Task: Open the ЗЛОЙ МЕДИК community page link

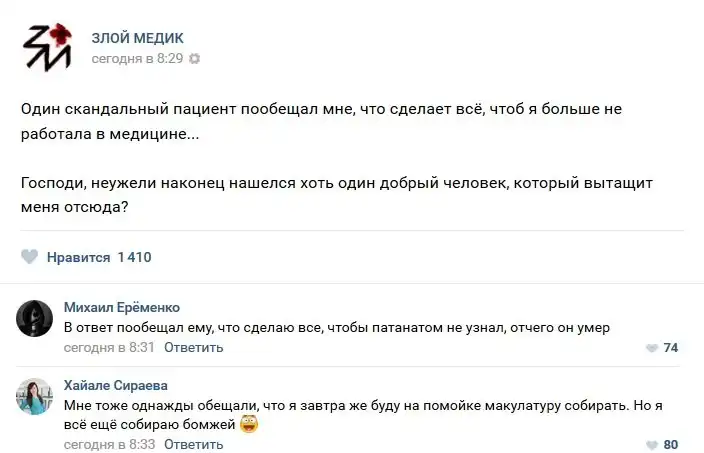Action: [x=137, y=38]
